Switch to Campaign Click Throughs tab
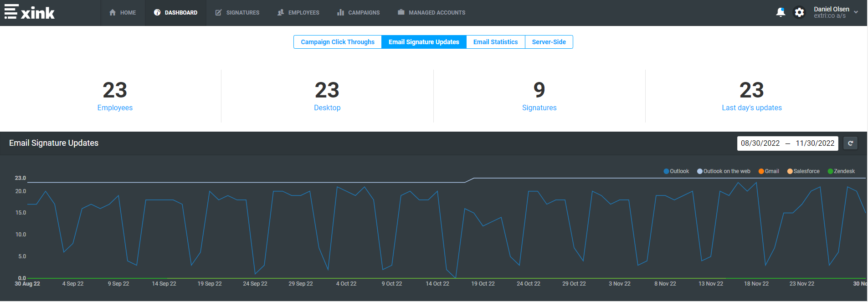Viewport: 868px width, 302px height. pyautogui.click(x=338, y=42)
